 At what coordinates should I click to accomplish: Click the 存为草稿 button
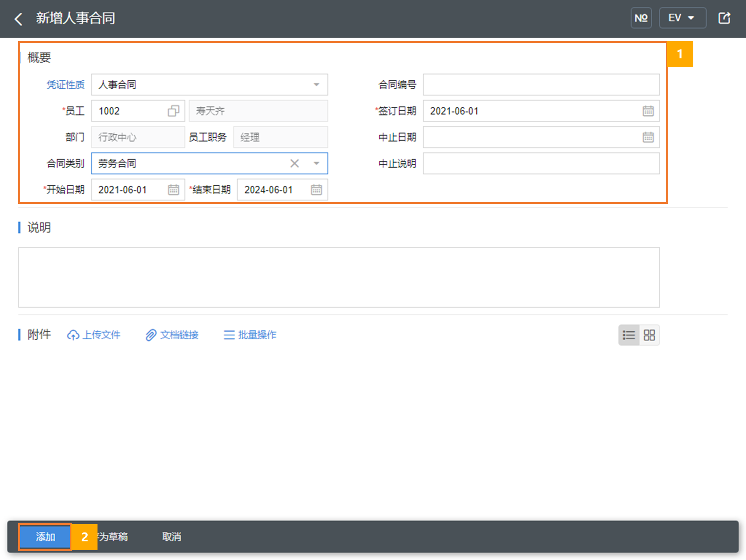[x=112, y=537]
